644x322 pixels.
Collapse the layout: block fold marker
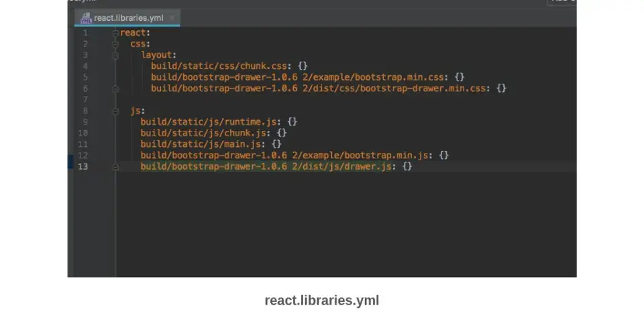[x=115, y=55]
